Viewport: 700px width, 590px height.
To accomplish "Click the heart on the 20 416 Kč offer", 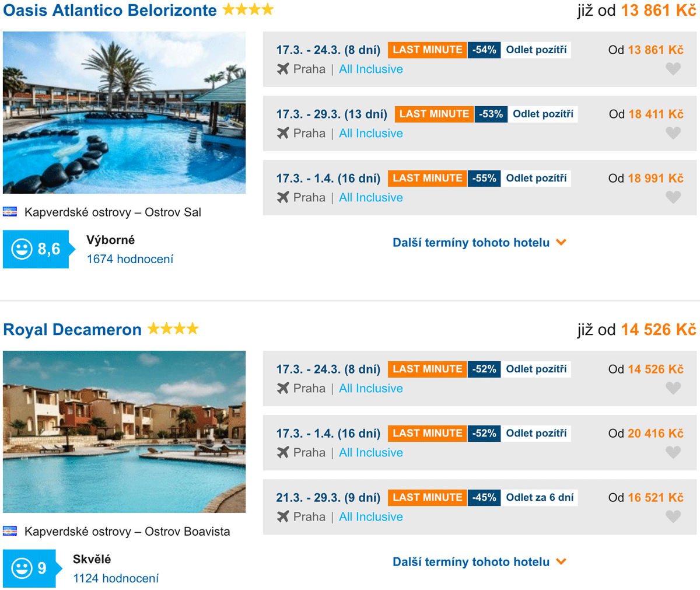I will pyautogui.click(x=673, y=452).
